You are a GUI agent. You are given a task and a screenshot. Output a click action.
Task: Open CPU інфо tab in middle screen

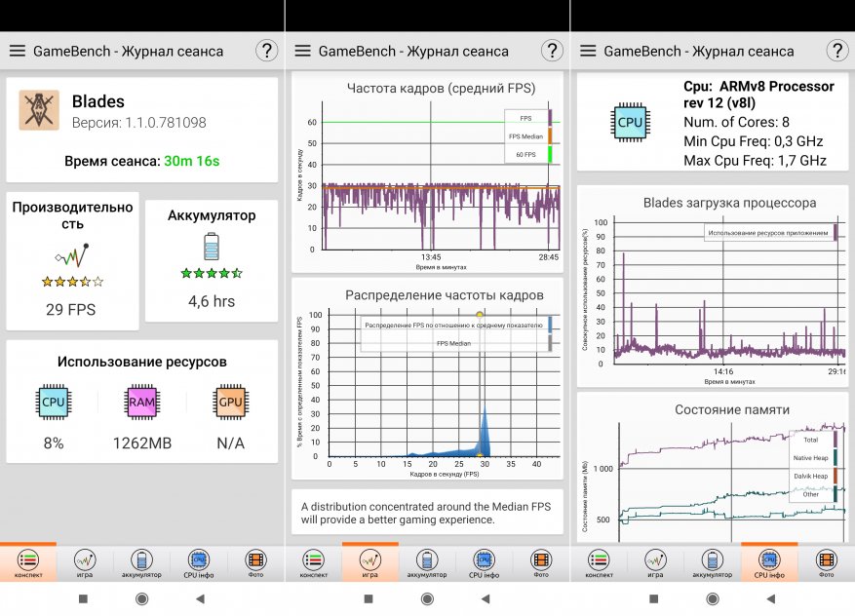coord(484,563)
